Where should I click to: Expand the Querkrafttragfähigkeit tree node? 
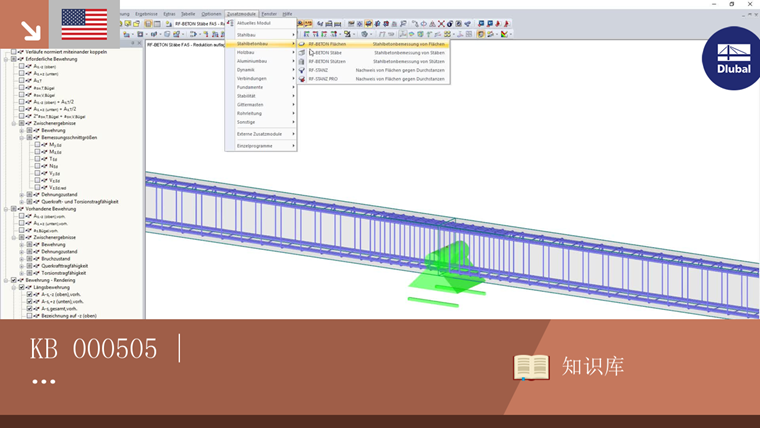pyautogui.click(x=21, y=266)
